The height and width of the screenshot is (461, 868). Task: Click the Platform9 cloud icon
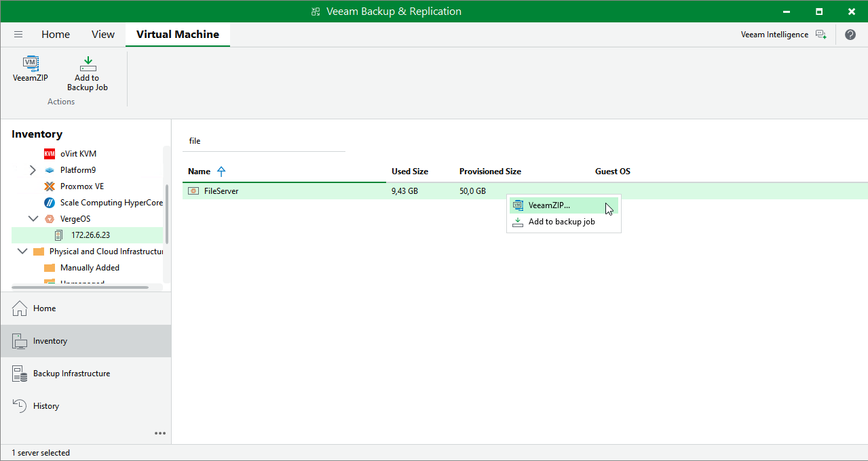pyautogui.click(x=50, y=170)
